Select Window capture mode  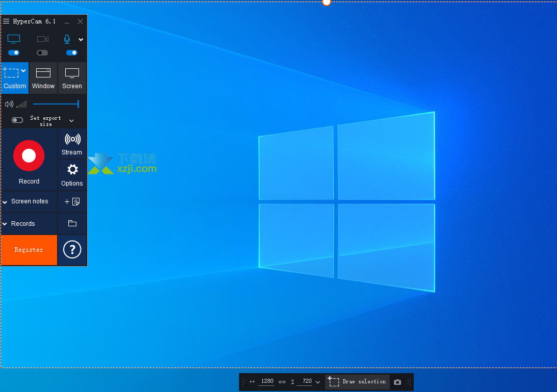[43, 78]
